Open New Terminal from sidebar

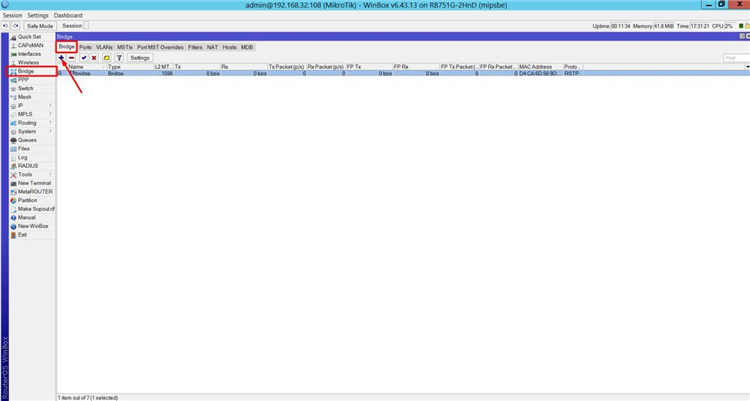34,183
